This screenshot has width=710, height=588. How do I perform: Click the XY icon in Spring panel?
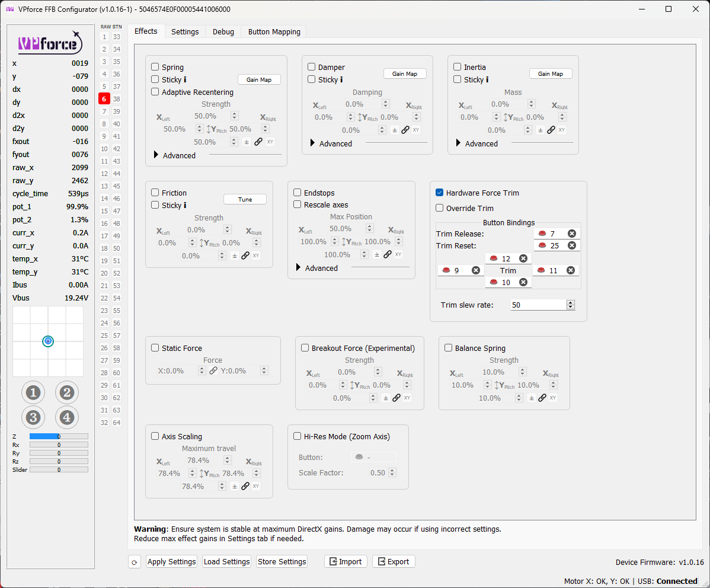pos(270,142)
